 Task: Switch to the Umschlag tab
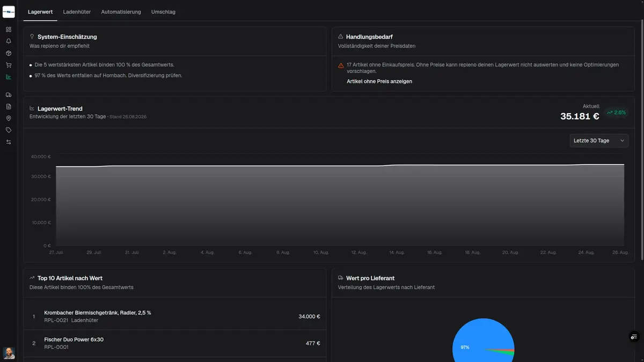tap(163, 12)
